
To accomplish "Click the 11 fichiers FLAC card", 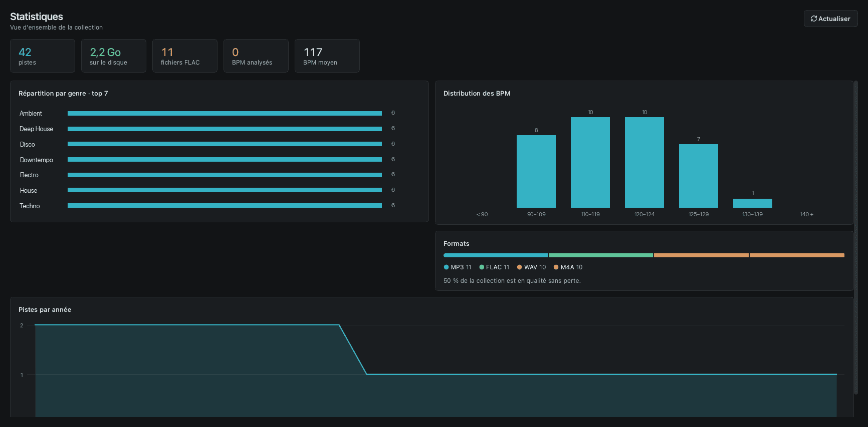I will tap(185, 56).
